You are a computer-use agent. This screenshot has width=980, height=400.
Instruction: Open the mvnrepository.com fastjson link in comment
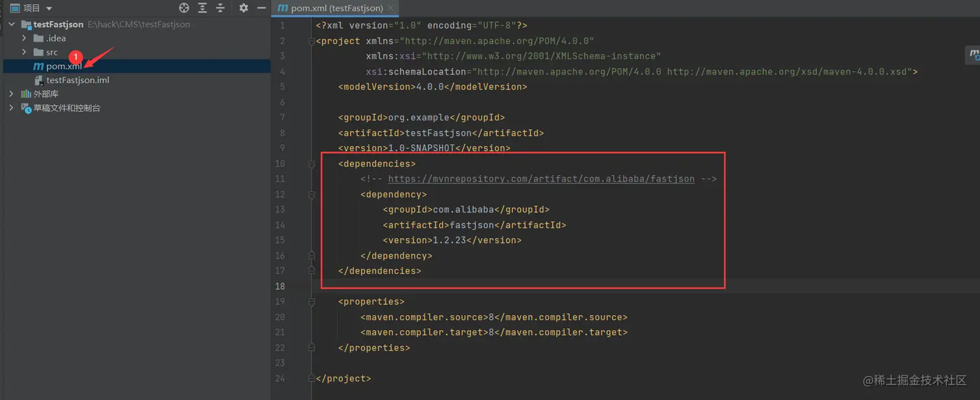click(x=541, y=179)
